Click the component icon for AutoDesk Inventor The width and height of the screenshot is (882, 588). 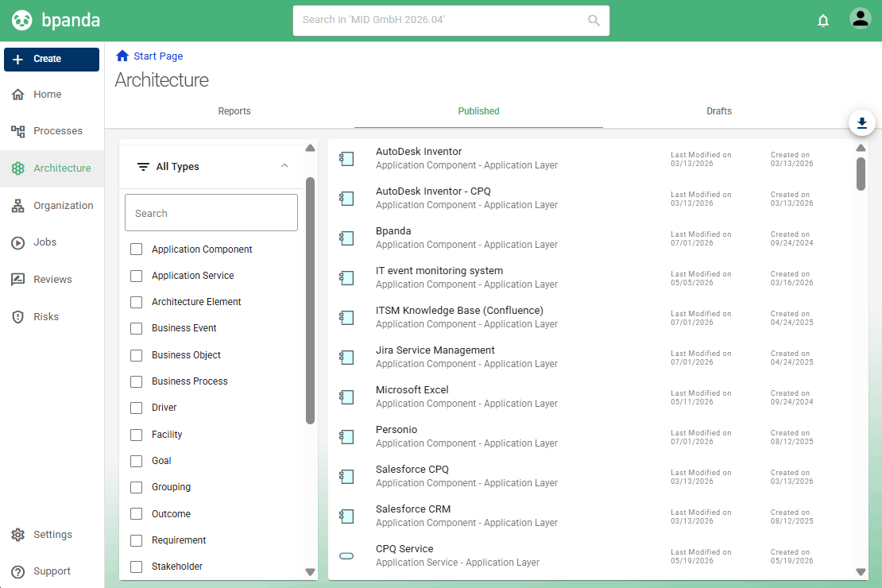coord(346,159)
